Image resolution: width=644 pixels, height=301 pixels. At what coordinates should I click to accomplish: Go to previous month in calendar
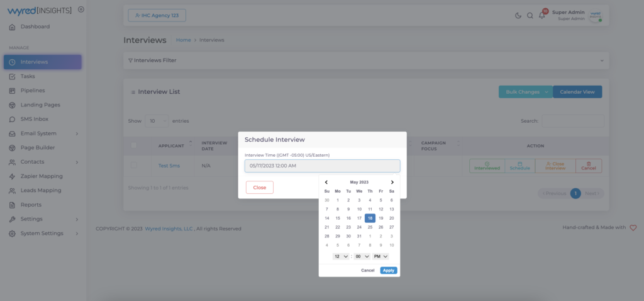click(x=326, y=182)
